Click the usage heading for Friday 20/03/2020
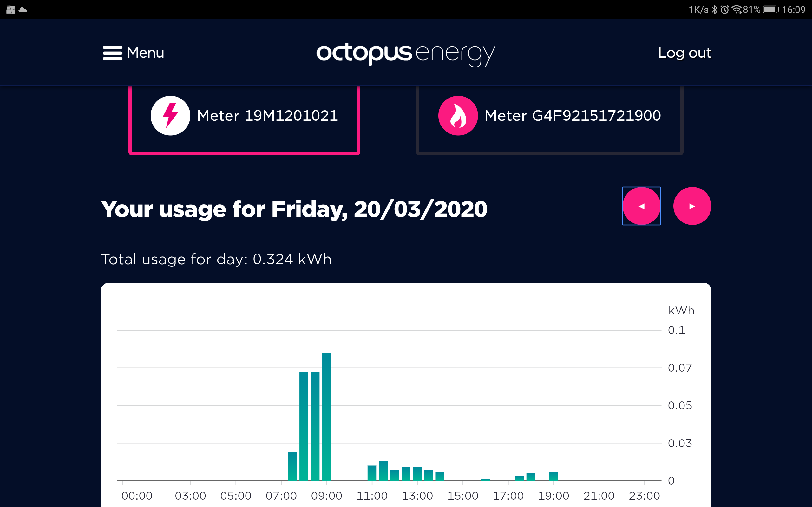The width and height of the screenshot is (812, 507). coord(294,209)
